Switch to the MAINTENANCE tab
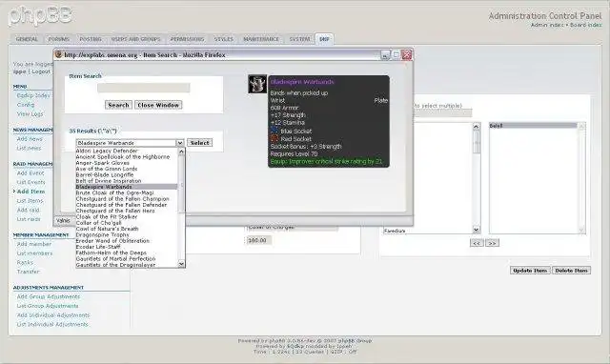Viewport: 610px width, 364px height. (261, 39)
